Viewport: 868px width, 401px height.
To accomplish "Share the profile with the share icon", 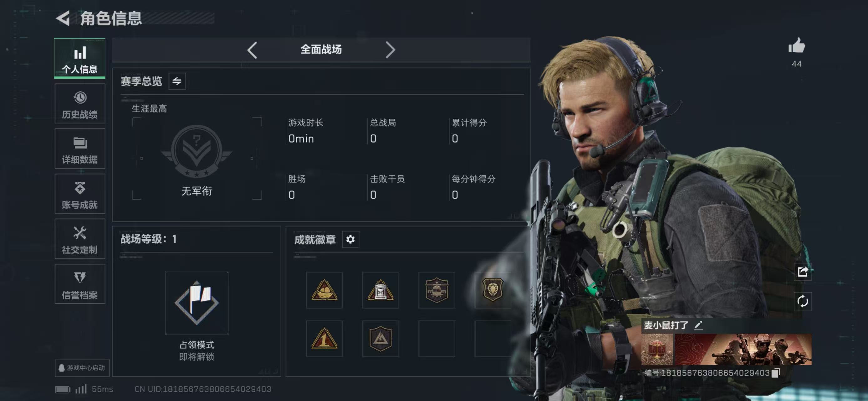I will point(803,272).
